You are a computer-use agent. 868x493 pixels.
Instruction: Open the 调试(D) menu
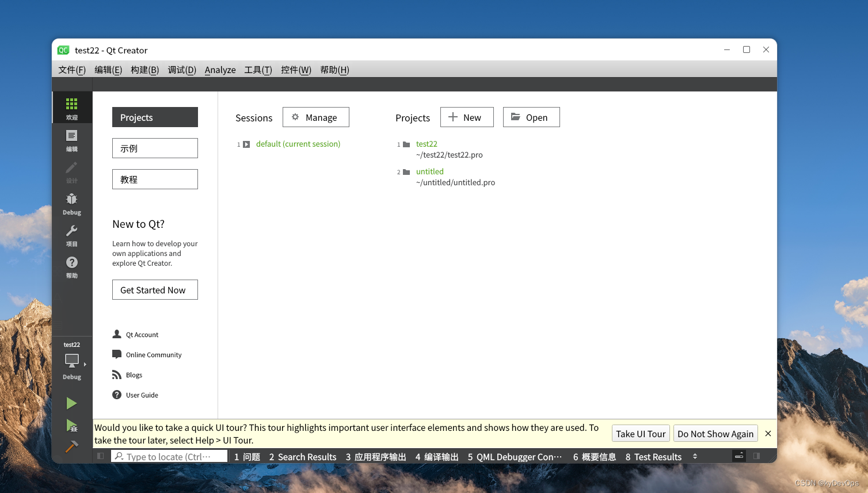coord(182,70)
